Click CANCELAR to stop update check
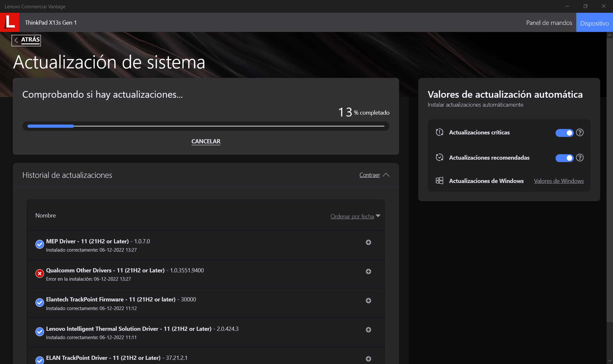The width and height of the screenshot is (613, 364). [206, 141]
